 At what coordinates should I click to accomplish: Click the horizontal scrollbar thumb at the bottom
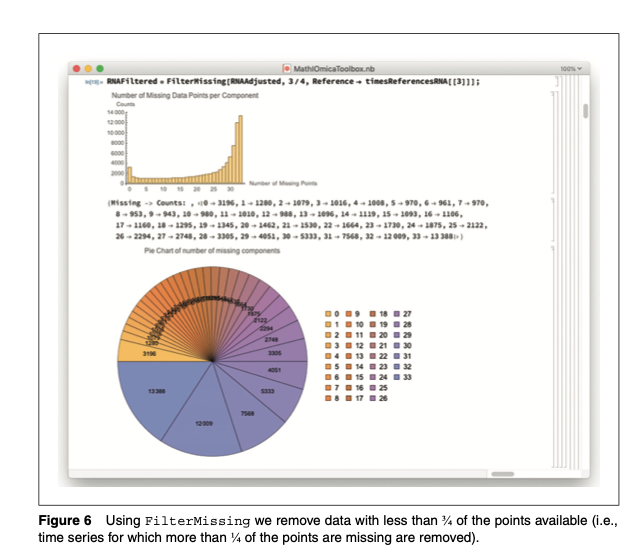(503, 474)
